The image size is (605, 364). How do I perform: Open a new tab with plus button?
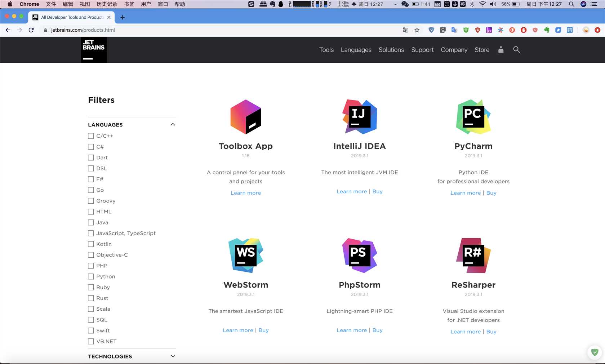click(123, 17)
